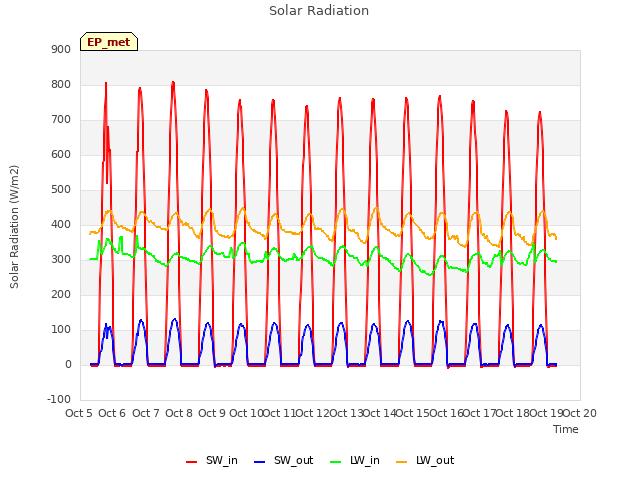The height and width of the screenshot is (480, 640).
Task: Click the -100 y-axis tick label
Action: [x=59, y=399]
